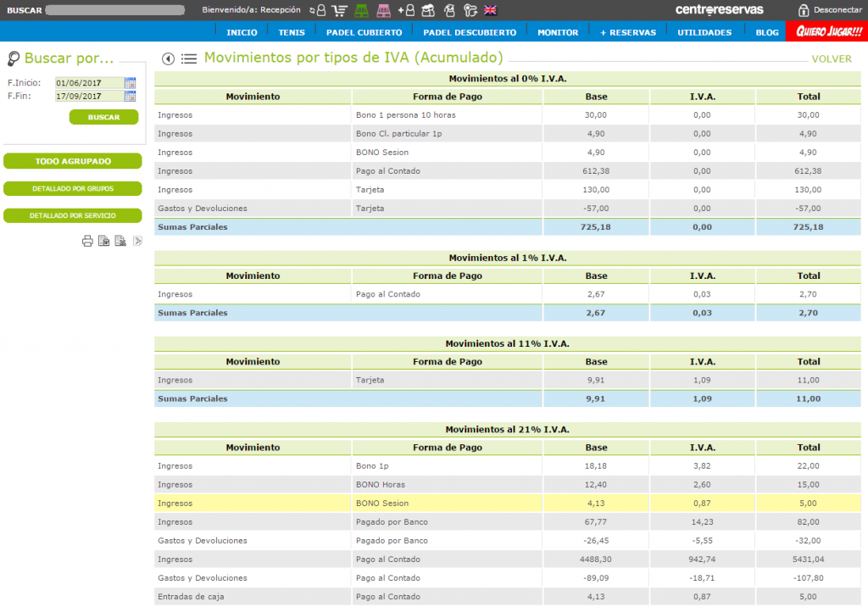
Task: Click the circular back arrow icon
Action: [169, 58]
